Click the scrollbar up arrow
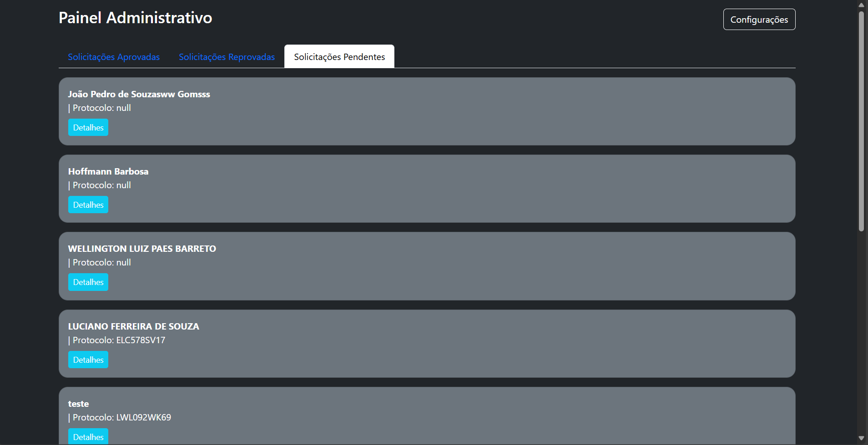 [x=861, y=5]
